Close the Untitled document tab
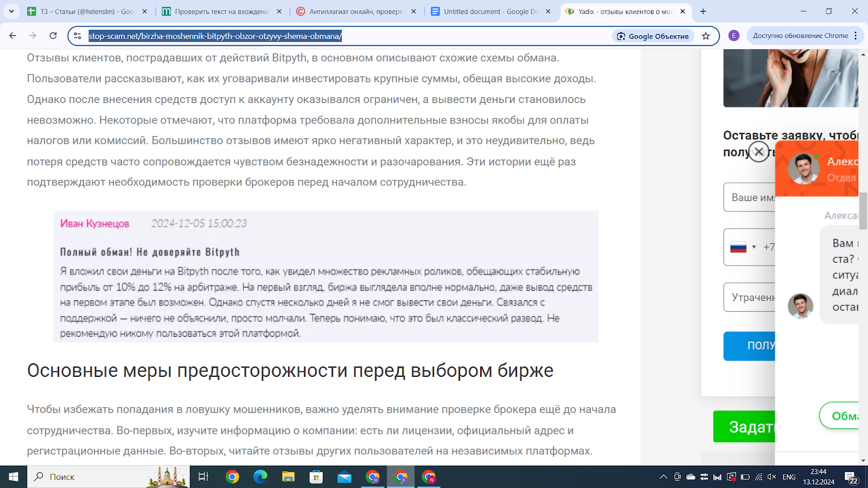The width and height of the screenshot is (868, 488). point(548,11)
